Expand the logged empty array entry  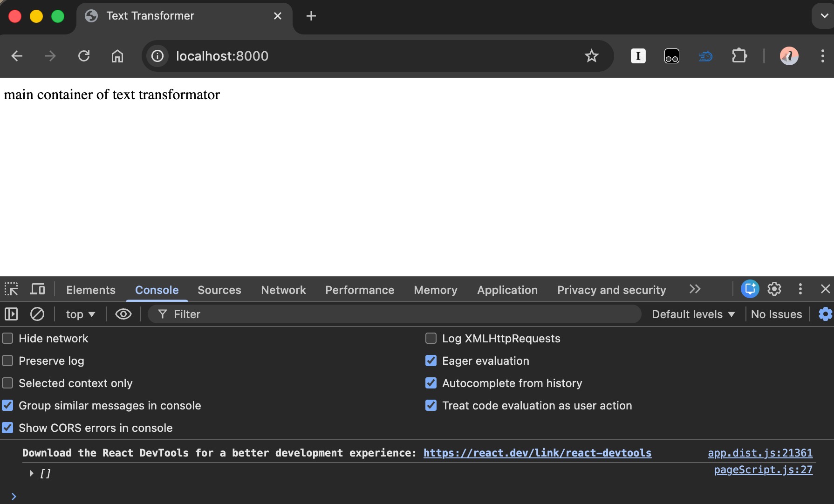31,474
